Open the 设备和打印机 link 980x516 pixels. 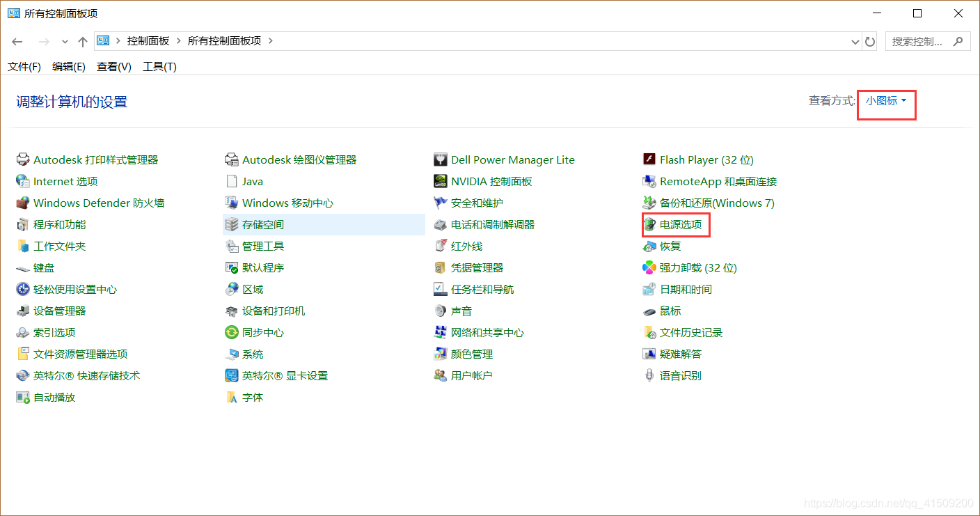tap(274, 311)
